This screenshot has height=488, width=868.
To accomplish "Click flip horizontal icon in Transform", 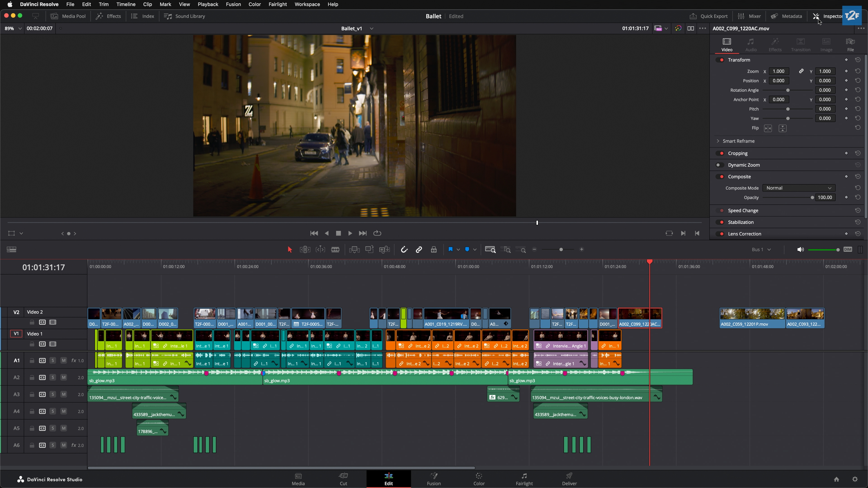I will (768, 128).
